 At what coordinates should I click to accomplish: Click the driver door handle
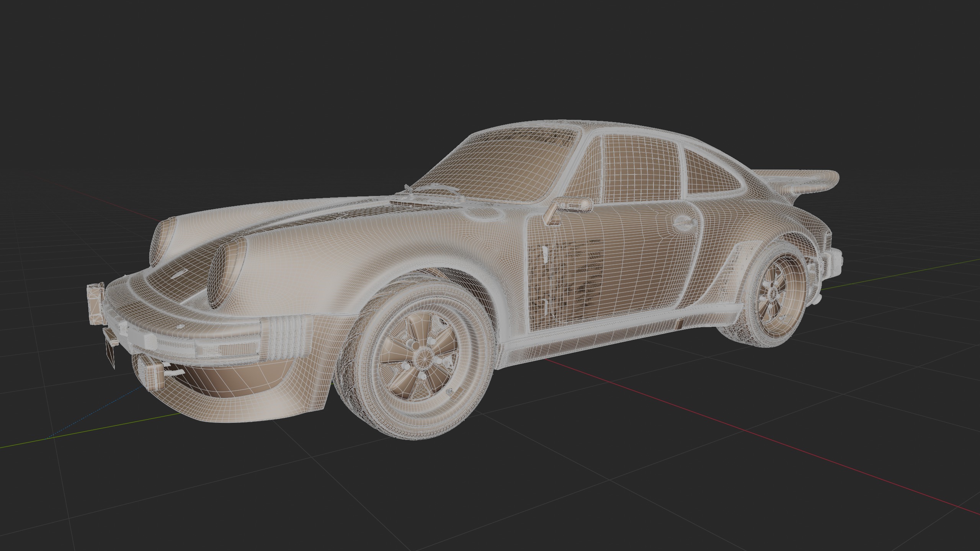click(x=684, y=223)
